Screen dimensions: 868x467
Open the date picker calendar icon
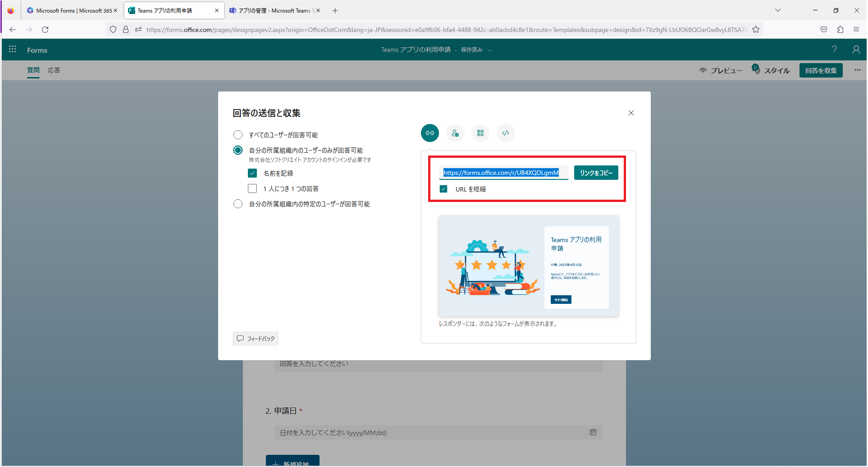click(x=593, y=432)
